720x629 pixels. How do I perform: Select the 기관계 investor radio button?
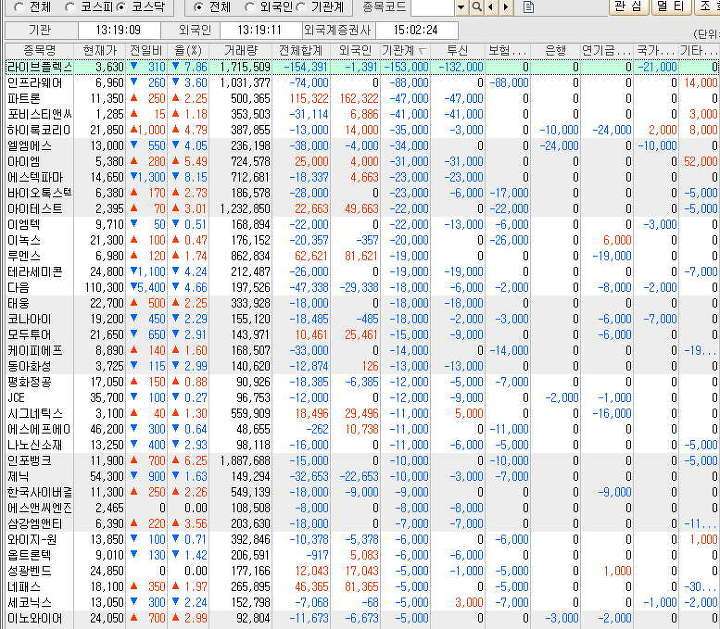302,7
